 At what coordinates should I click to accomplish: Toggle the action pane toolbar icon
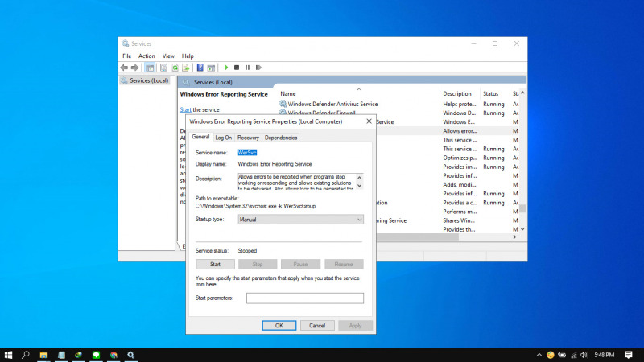tap(211, 68)
